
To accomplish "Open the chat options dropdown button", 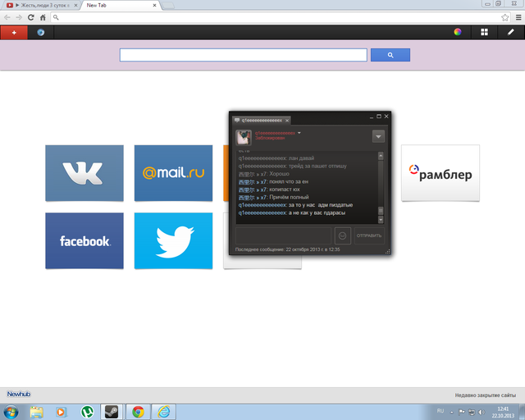I will click(x=378, y=137).
